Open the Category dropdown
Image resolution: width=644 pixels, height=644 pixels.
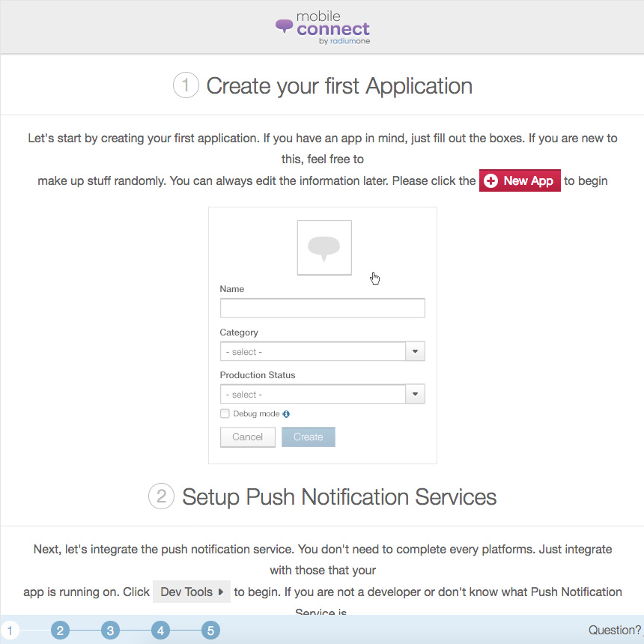[323, 351]
